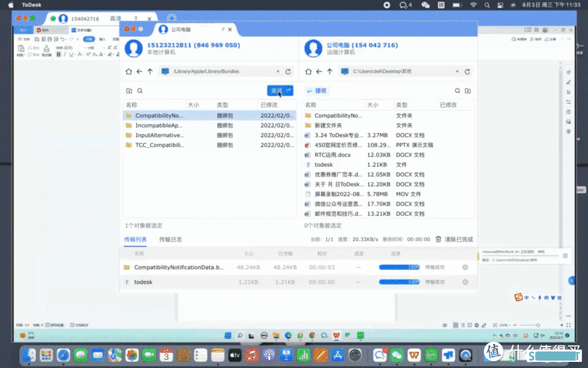The height and width of the screenshot is (368, 588).
Task: Open Apple TV from the Dock
Action: (235, 355)
